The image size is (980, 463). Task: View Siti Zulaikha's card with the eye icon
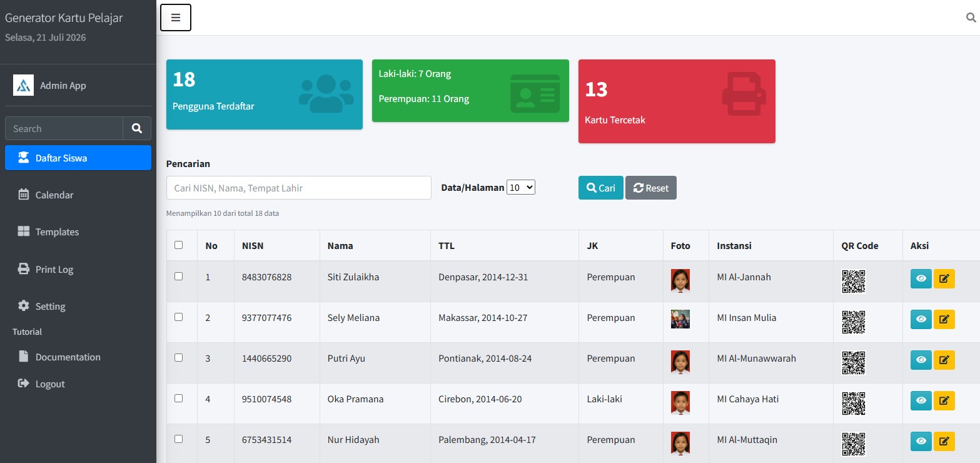pyautogui.click(x=921, y=279)
